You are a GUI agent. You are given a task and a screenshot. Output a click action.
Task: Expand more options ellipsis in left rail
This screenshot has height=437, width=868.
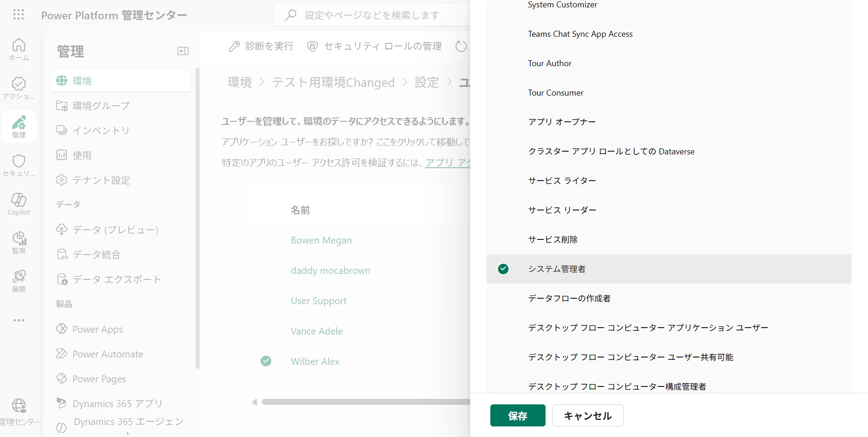click(x=19, y=320)
